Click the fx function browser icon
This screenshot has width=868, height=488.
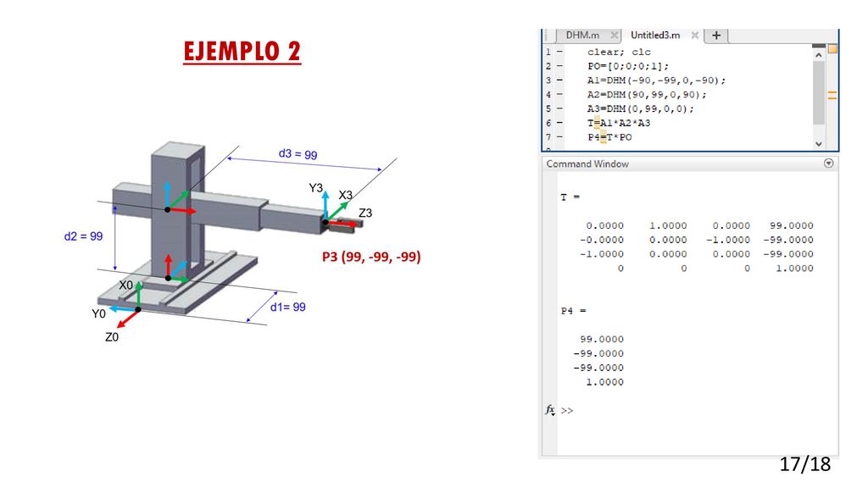tap(549, 410)
